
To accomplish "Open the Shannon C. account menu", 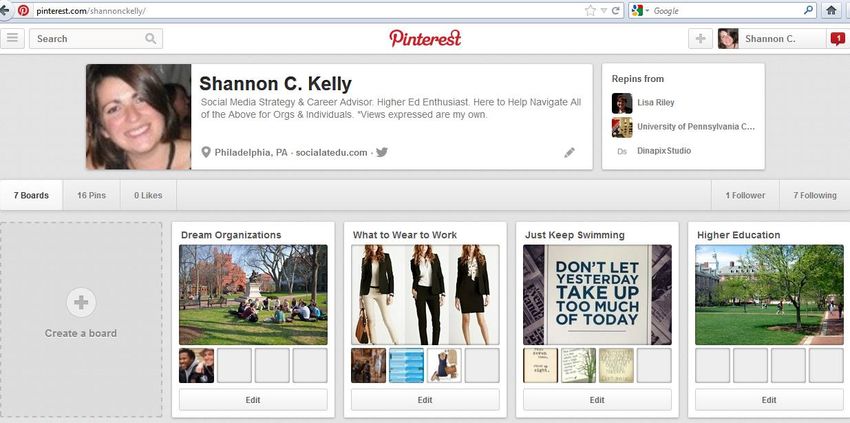I will pyautogui.click(x=771, y=39).
